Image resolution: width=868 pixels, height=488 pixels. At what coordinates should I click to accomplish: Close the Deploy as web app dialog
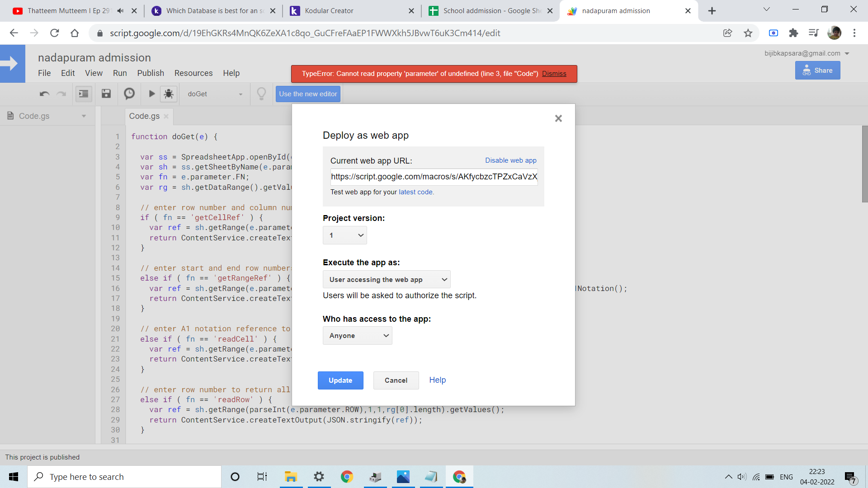pyautogui.click(x=558, y=118)
